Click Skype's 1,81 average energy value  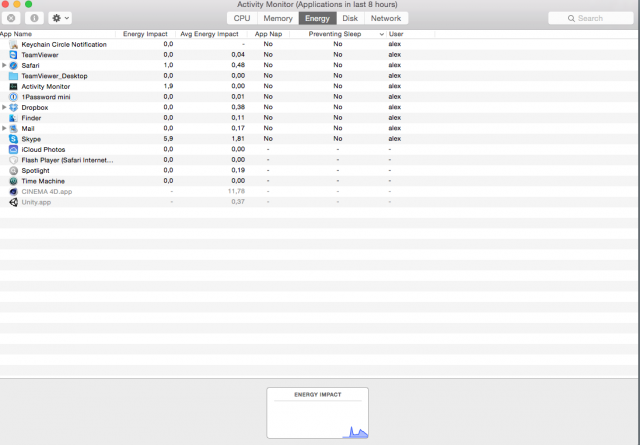(x=238, y=139)
